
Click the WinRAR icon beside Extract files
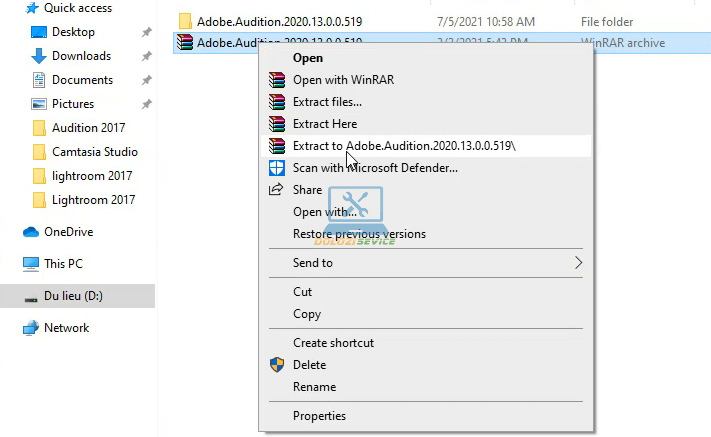click(x=277, y=102)
